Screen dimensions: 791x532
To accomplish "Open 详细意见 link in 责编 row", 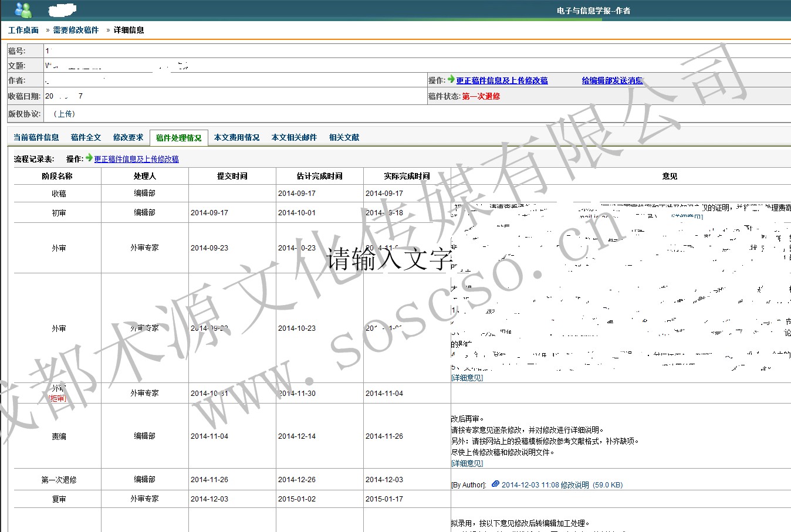I will click(x=467, y=463).
